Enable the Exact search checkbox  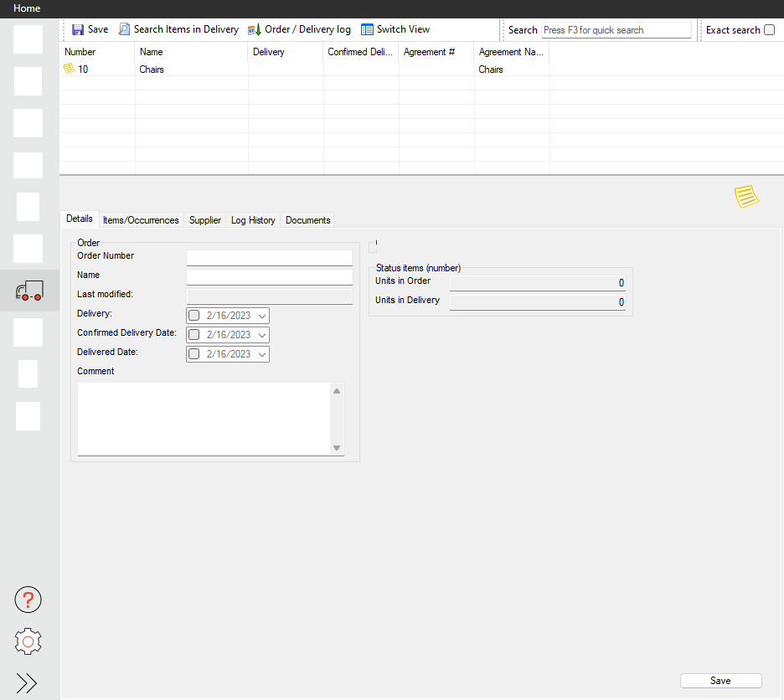[769, 30]
